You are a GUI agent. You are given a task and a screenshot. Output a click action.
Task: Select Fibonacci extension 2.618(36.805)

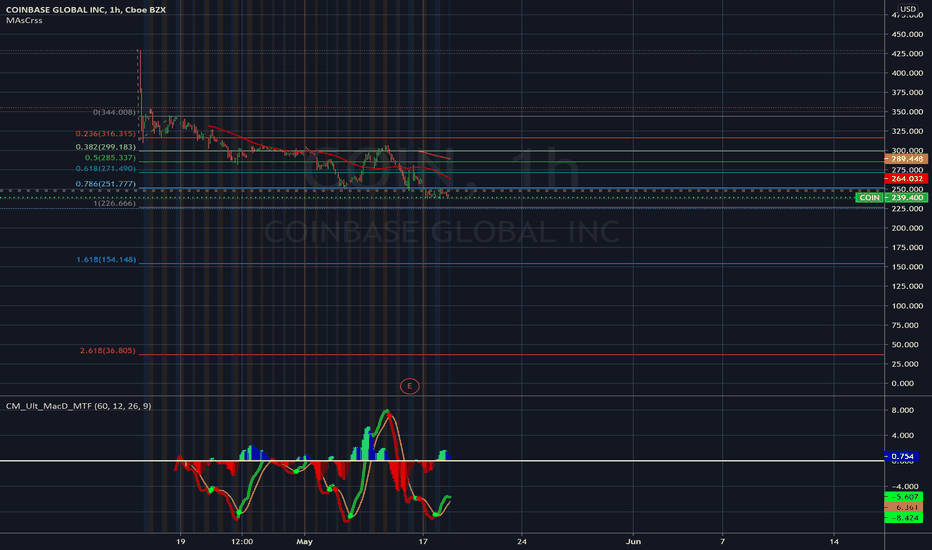(108, 351)
